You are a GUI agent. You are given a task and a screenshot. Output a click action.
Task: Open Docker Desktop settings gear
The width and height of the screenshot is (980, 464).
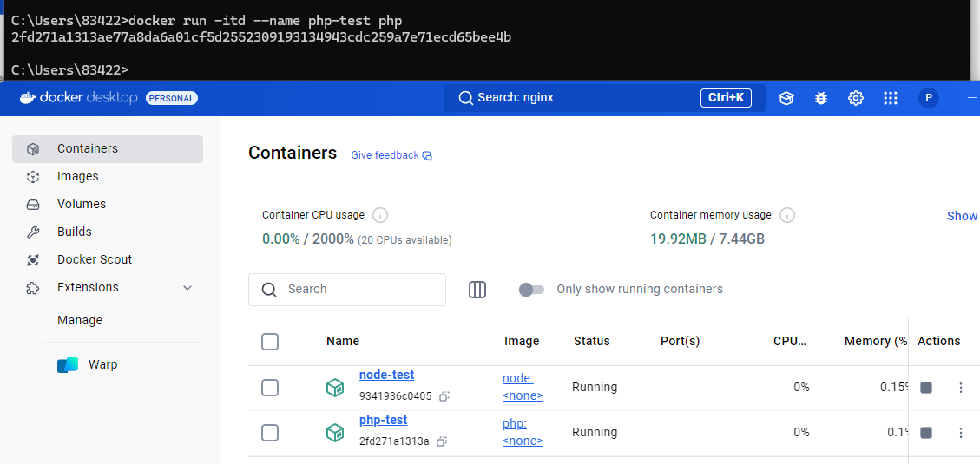(x=856, y=98)
